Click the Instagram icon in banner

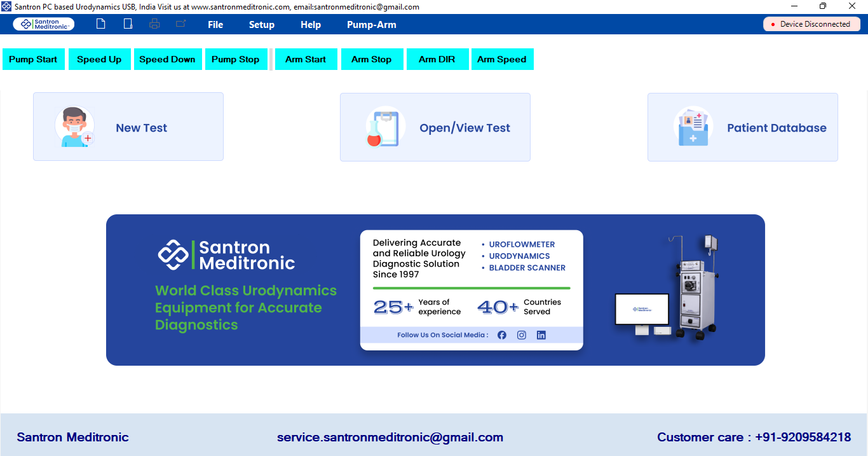tap(522, 335)
